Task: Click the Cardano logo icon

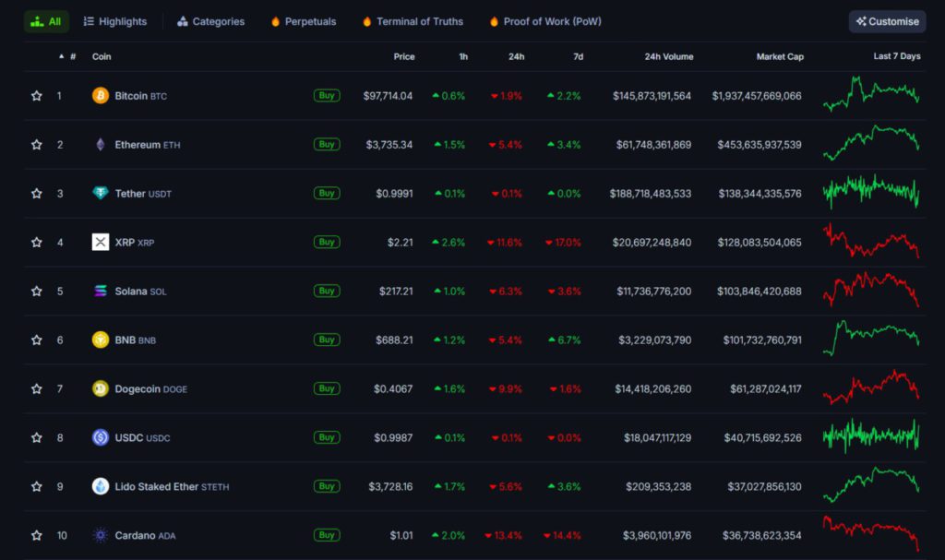Action: pyautogui.click(x=101, y=535)
